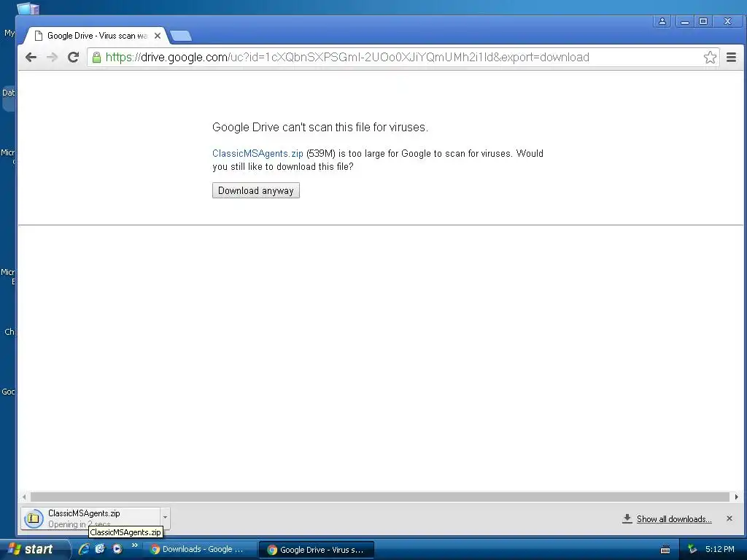
Task: Open a new tab with the blank tab button
Action: [x=181, y=36]
